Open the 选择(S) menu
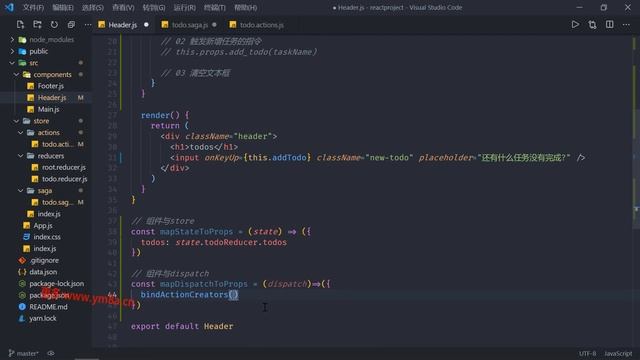Viewport: 640px width, 360px height. (x=93, y=7)
